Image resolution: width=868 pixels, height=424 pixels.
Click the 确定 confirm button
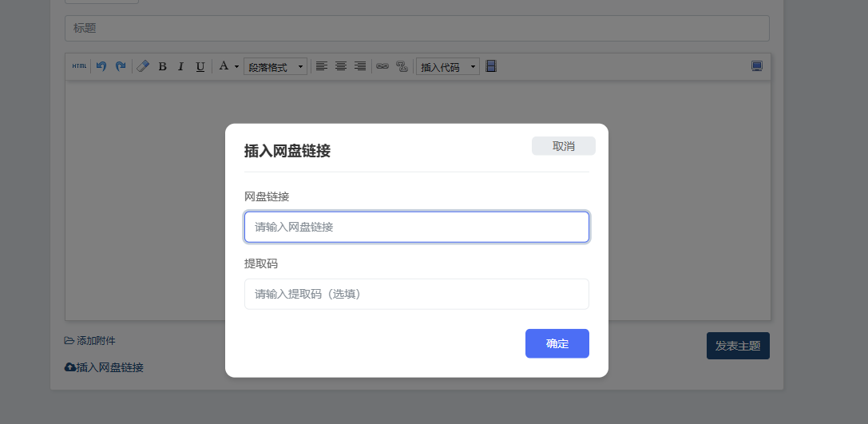click(x=557, y=343)
